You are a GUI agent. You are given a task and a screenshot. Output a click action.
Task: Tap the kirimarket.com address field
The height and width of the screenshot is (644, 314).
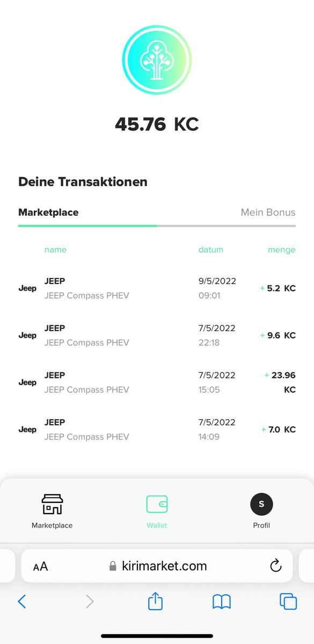(x=157, y=566)
